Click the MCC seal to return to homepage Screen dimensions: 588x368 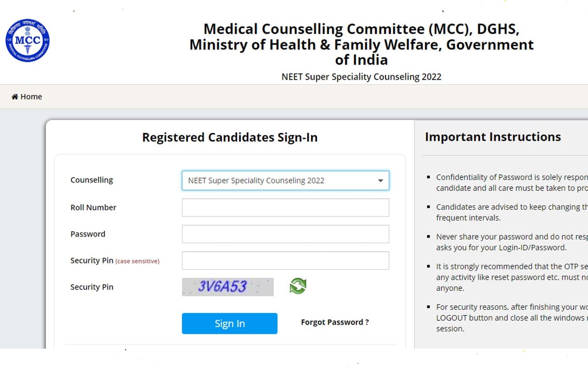click(27, 40)
